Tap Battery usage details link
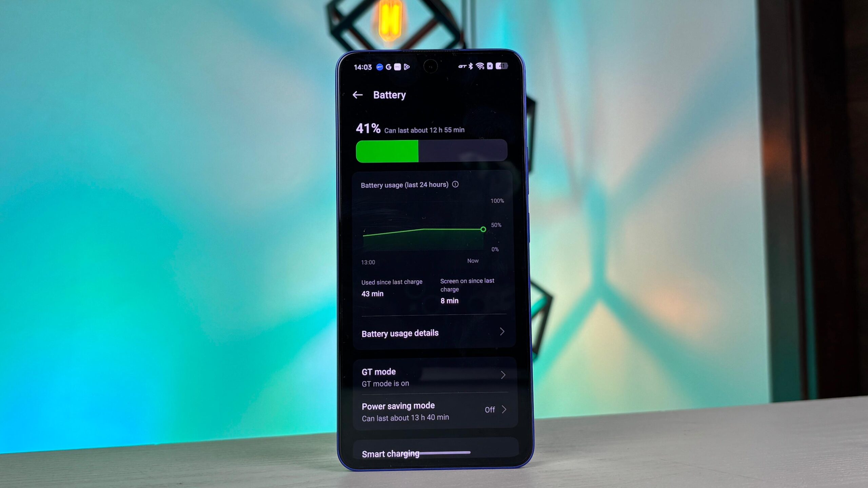The height and width of the screenshot is (488, 868). pyautogui.click(x=434, y=333)
